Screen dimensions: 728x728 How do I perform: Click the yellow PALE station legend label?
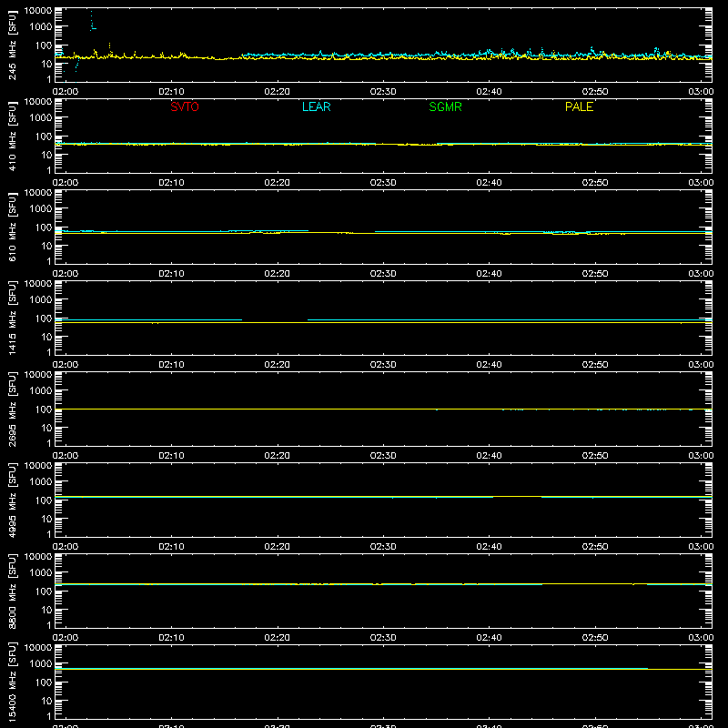(579, 106)
